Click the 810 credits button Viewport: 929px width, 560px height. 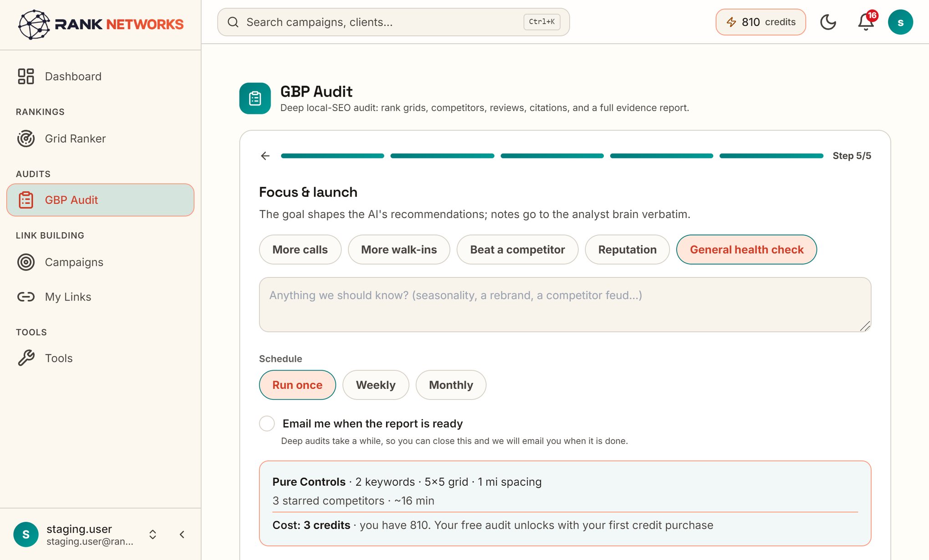tap(761, 22)
